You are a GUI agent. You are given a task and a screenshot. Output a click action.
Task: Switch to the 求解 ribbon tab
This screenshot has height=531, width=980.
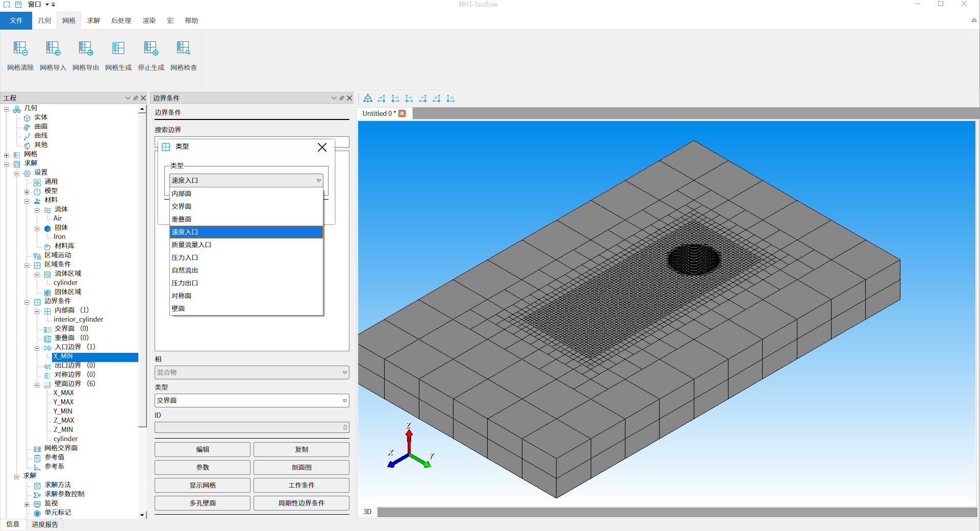[x=93, y=20]
